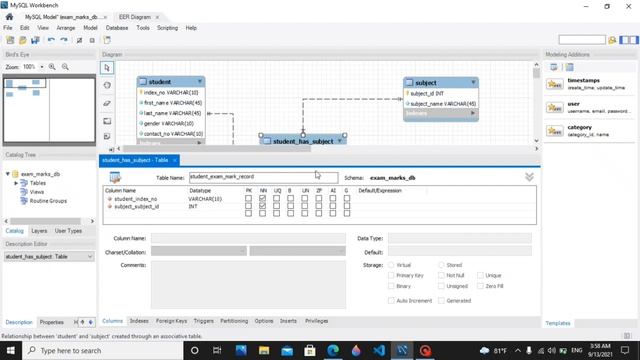Redo the last undone action

click(64, 40)
